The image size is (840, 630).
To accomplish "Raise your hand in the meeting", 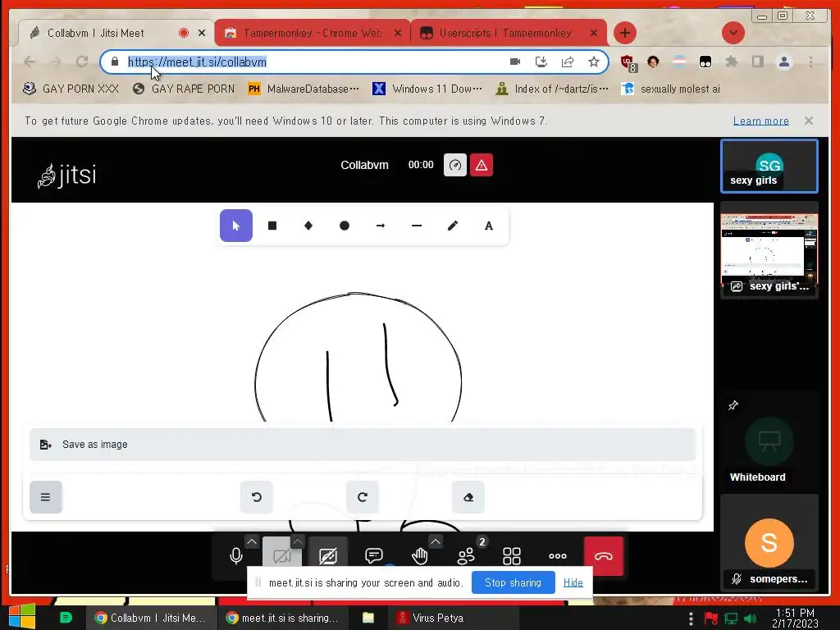I will point(419,556).
